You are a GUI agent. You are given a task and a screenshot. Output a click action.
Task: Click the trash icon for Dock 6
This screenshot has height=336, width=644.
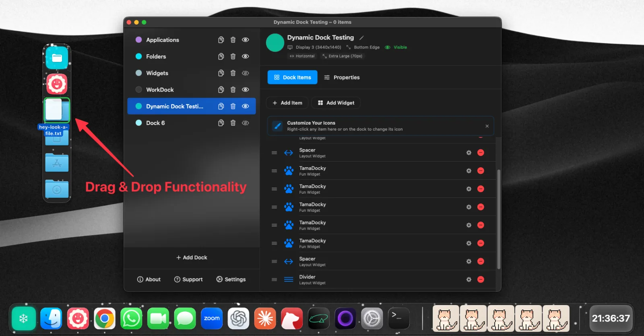(x=233, y=123)
